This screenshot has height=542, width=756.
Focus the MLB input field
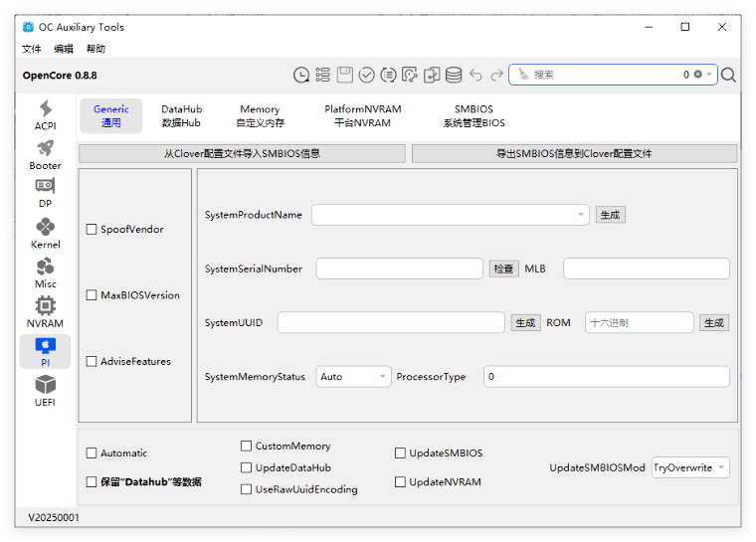coord(646,269)
